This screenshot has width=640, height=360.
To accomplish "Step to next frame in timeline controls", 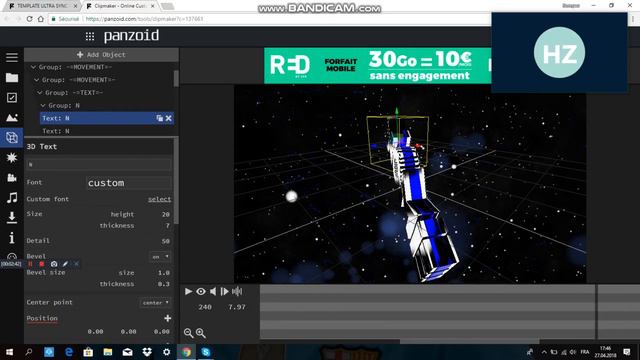I will (224, 291).
